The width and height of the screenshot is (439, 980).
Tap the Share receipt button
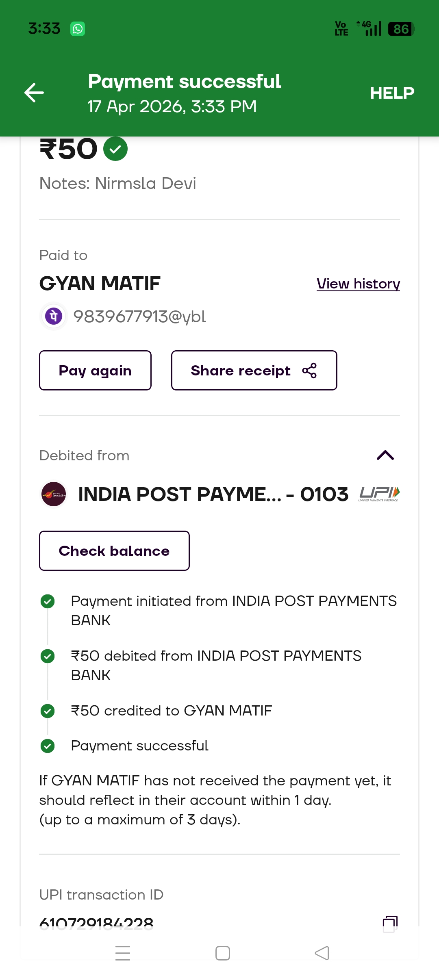point(254,371)
